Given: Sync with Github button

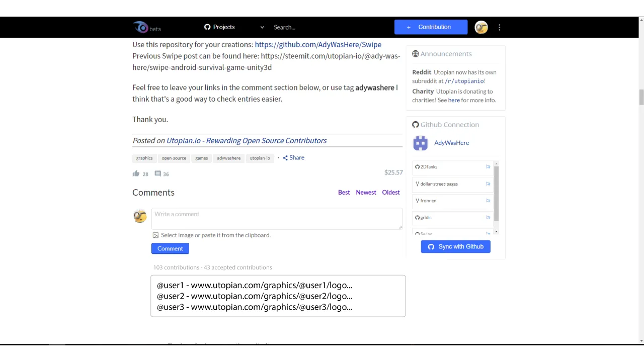Looking at the screenshot, I should (x=455, y=247).
